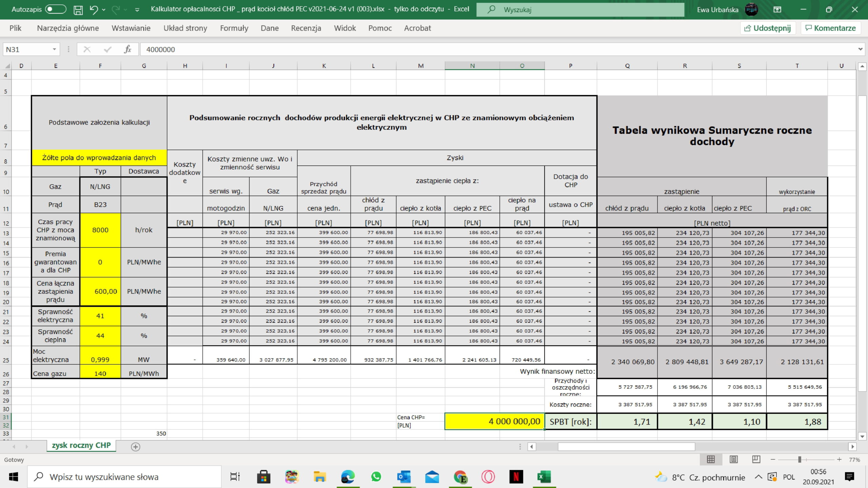Open the Acrobat tab
This screenshot has width=868, height=488.
417,28
